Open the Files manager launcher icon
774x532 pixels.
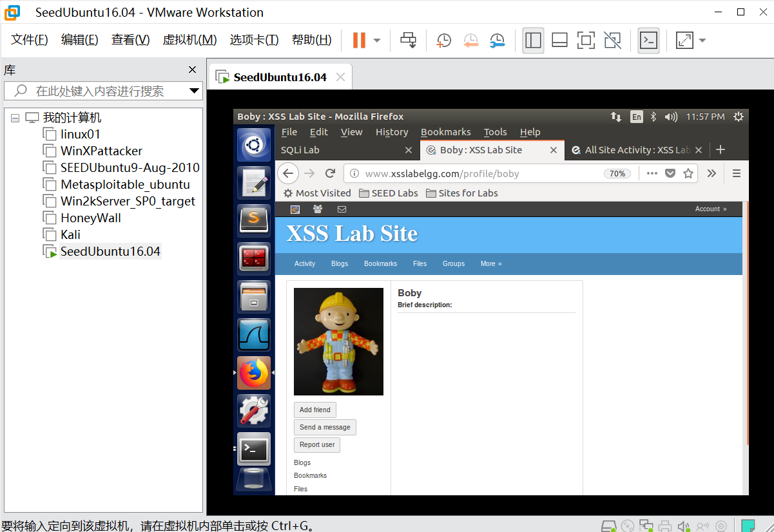pos(254,296)
